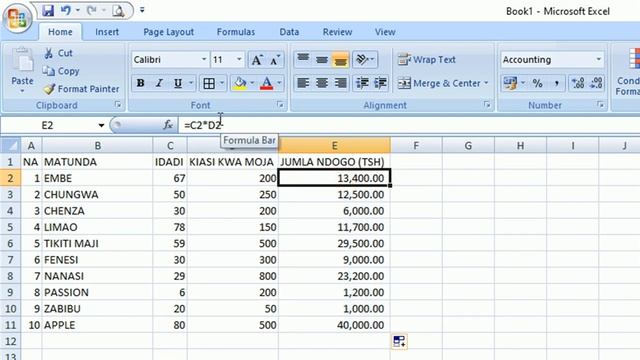The image size is (640, 360).
Task: Toggle bold formatting
Action: coord(140,83)
